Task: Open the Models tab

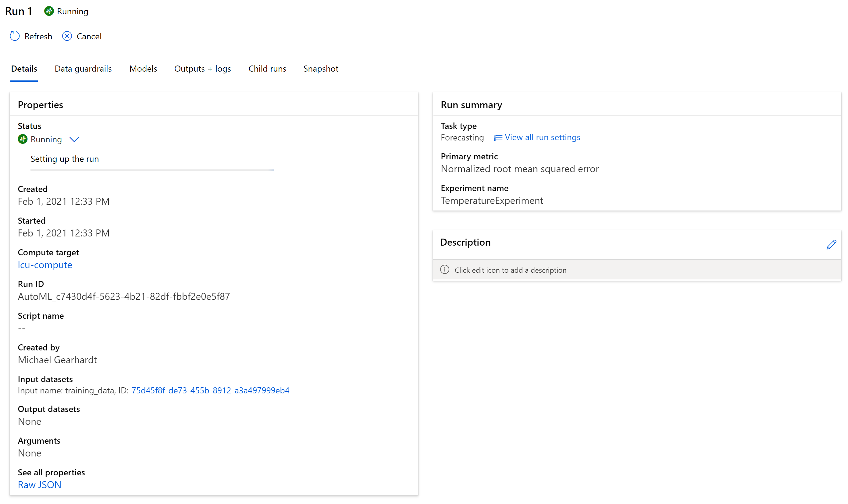Action: [143, 69]
